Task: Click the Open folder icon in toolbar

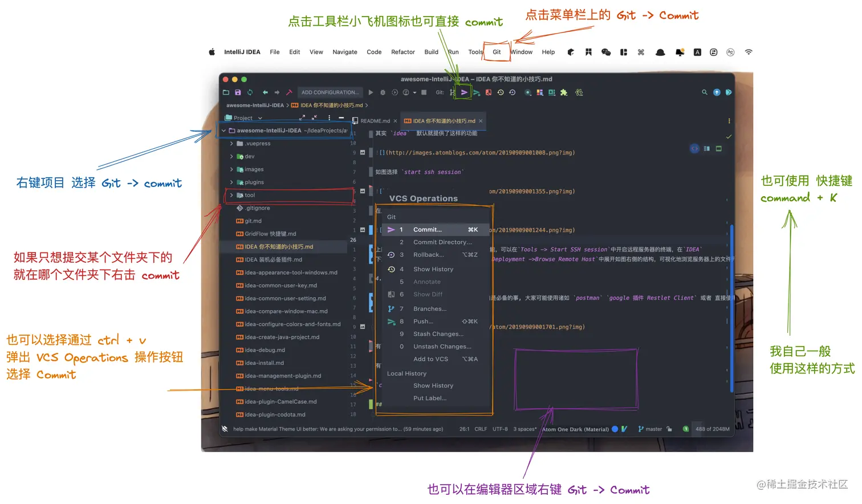Action: pos(226,92)
